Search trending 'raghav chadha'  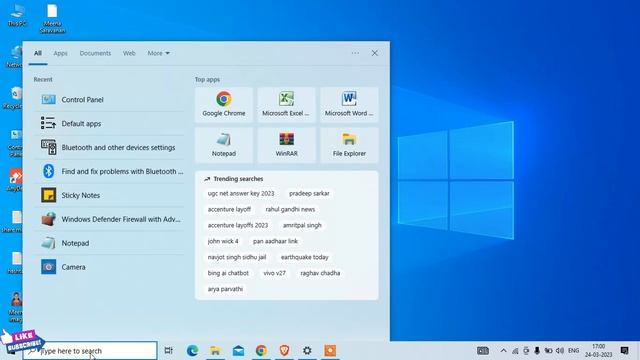pyautogui.click(x=320, y=273)
